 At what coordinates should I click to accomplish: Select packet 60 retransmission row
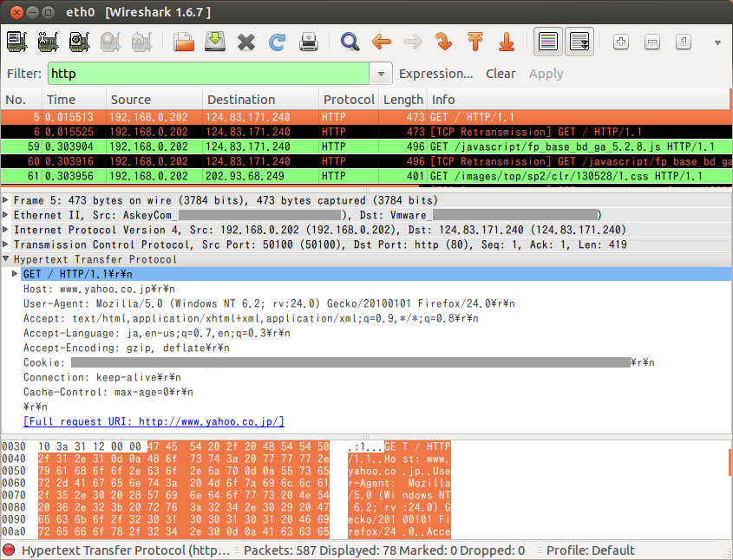366,161
